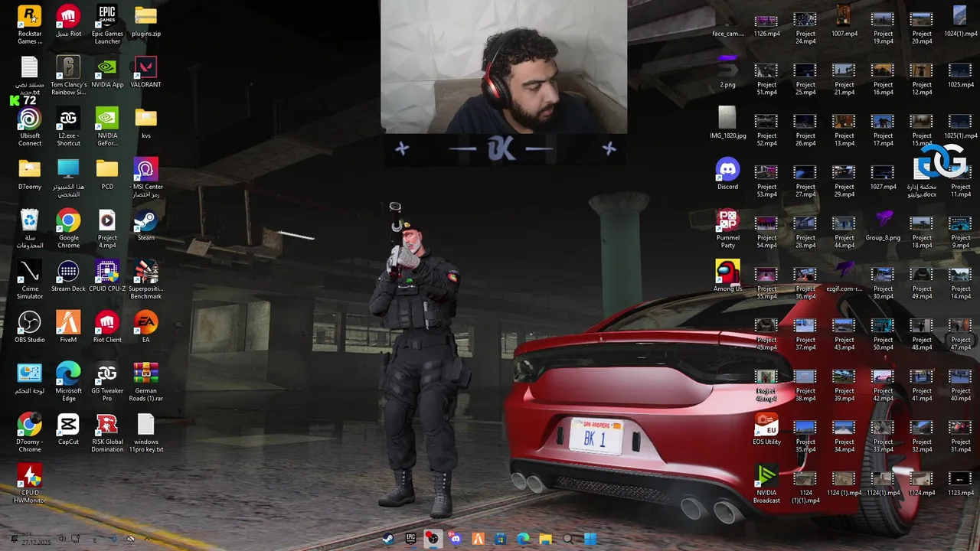Open the Recycle Bin icon

[x=30, y=228]
